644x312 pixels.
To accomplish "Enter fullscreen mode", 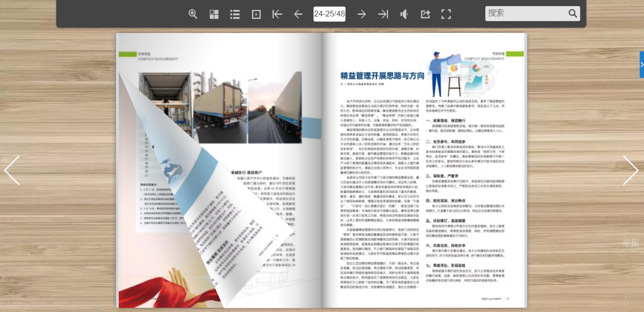I will (446, 14).
